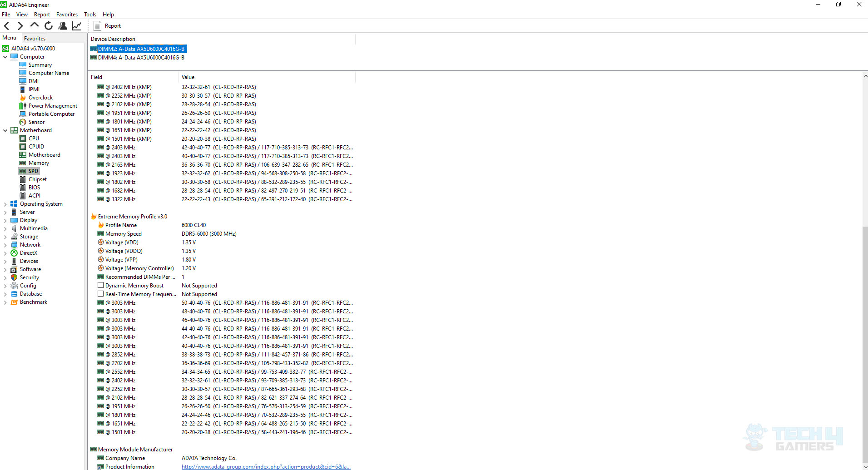Select the Software icon
The height and width of the screenshot is (470, 868).
point(14,269)
